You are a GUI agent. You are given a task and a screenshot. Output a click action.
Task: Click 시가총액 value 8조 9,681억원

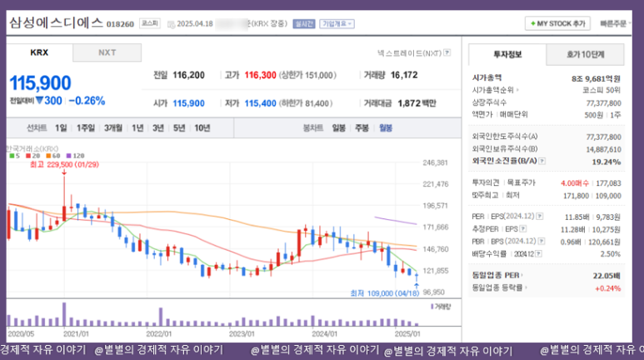pyautogui.click(x=596, y=78)
